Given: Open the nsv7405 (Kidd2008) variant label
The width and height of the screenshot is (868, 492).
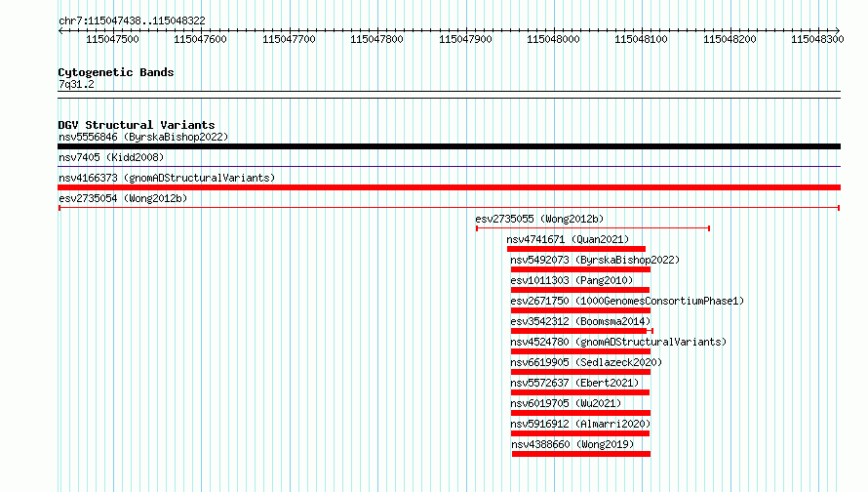Looking at the screenshot, I should coord(111,157).
